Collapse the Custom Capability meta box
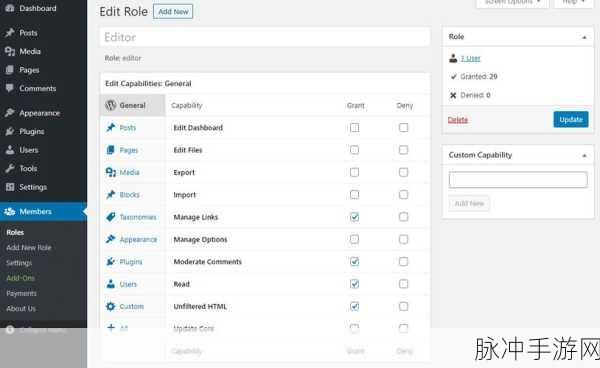This screenshot has height=368, width=600. pos(584,155)
